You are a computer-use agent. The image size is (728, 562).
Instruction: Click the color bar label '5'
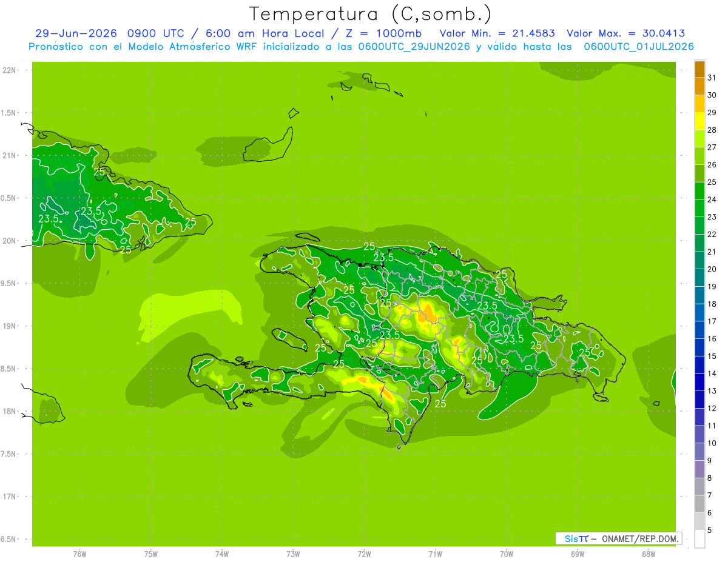click(x=710, y=530)
